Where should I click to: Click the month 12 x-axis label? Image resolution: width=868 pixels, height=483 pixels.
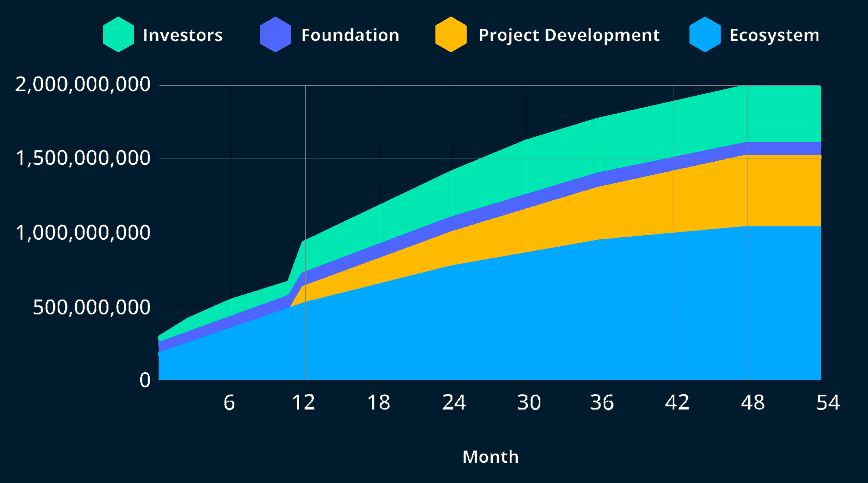(x=304, y=402)
